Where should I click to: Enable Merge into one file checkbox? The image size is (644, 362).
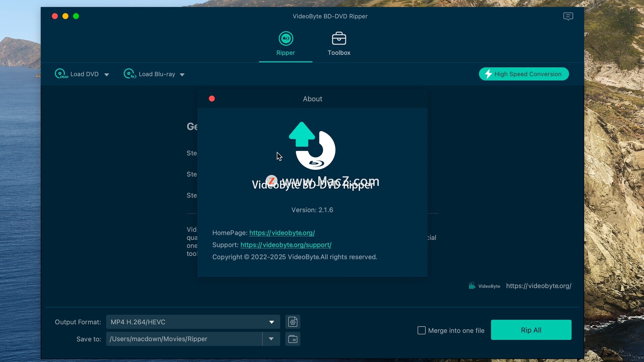pyautogui.click(x=421, y=330)
